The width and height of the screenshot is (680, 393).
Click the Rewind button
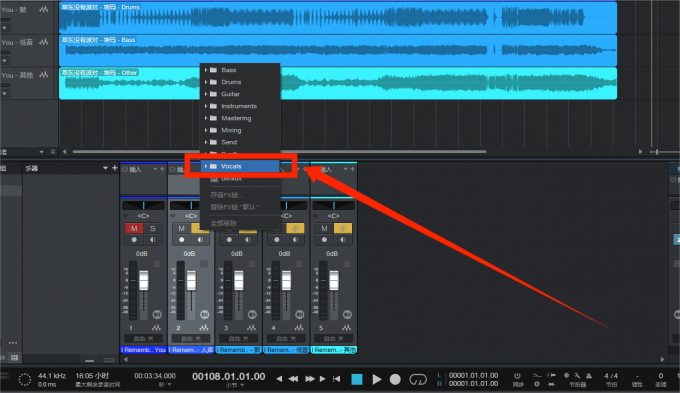[294, 379]
